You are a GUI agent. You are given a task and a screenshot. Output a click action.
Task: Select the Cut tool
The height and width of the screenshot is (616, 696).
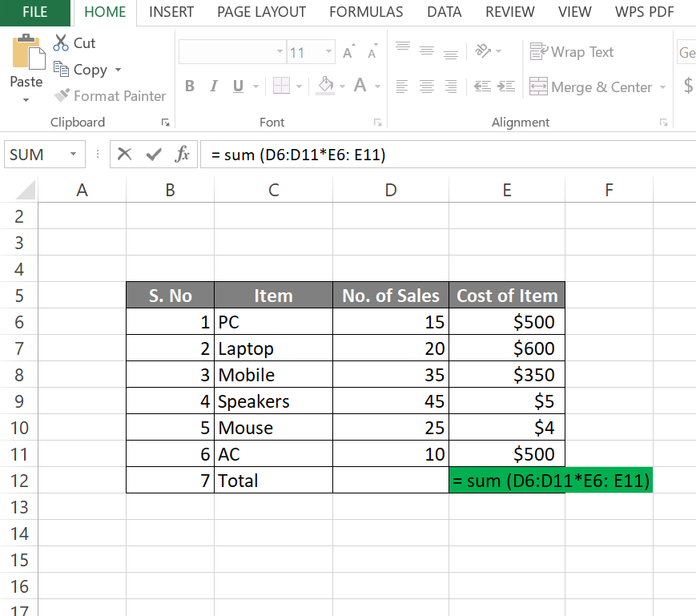(74, 42)
